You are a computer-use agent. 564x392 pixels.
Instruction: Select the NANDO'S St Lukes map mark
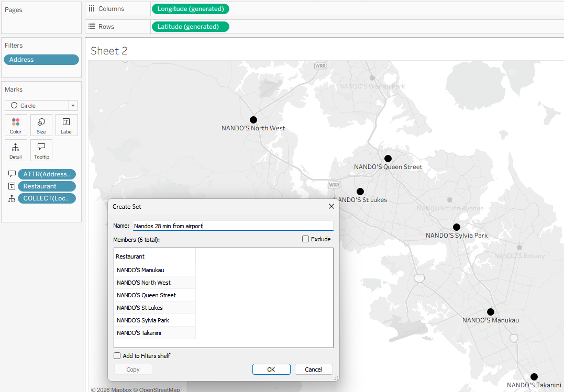360,192
